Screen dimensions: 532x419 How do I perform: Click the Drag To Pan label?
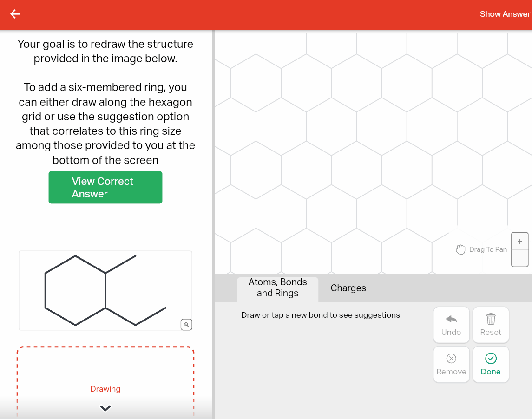[x=488, y=249]
